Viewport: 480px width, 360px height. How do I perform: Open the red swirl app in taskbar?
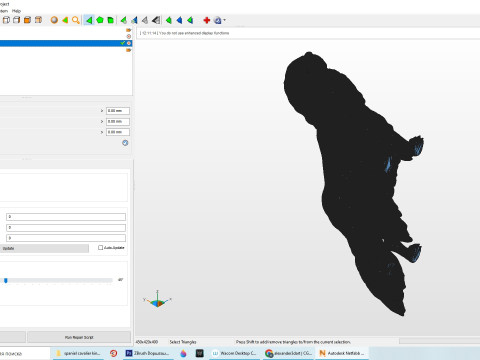point(113,353)
